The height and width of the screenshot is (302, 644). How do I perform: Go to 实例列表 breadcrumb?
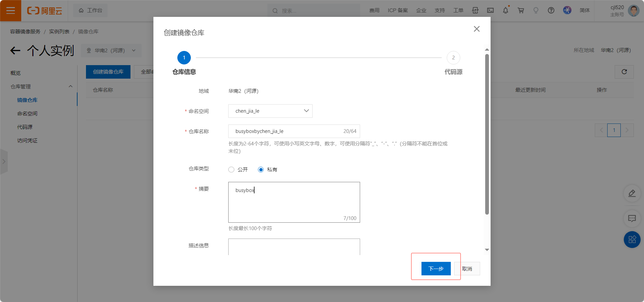coord(59,31)
